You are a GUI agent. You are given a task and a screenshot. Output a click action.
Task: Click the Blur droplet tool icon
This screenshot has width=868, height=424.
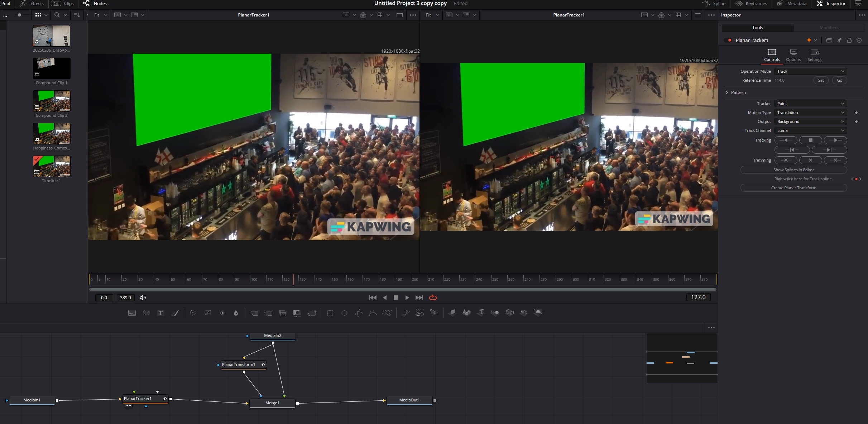pos(236,313)
